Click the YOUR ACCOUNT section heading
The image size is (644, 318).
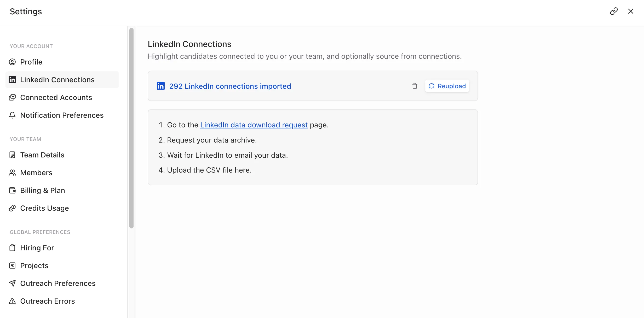tap(31, 46)
